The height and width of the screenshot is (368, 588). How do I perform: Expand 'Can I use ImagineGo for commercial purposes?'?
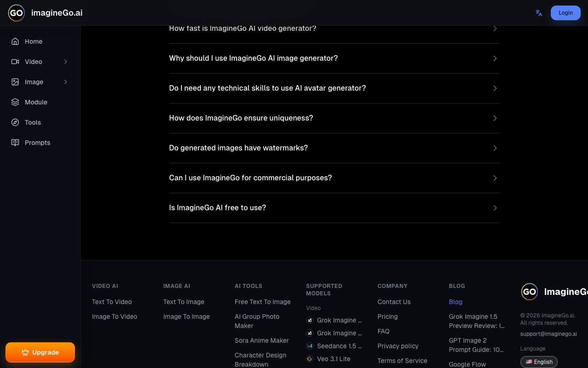[x=334, y=178]
